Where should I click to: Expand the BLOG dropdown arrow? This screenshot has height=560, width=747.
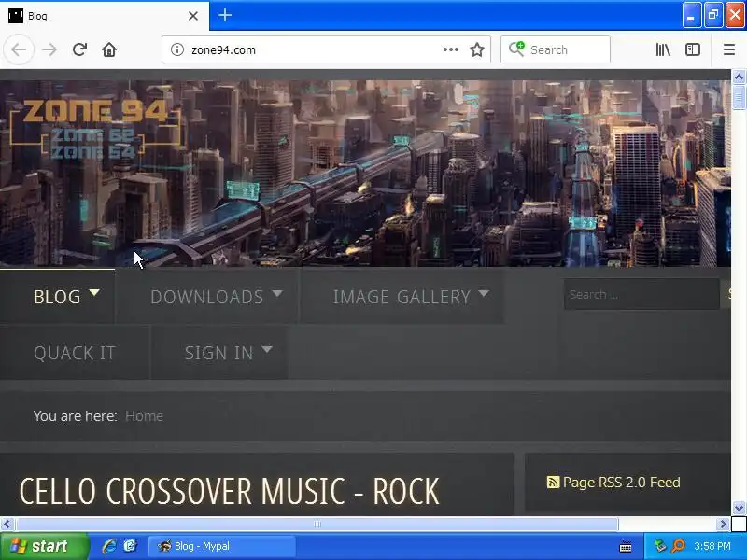tap(94, 292)
